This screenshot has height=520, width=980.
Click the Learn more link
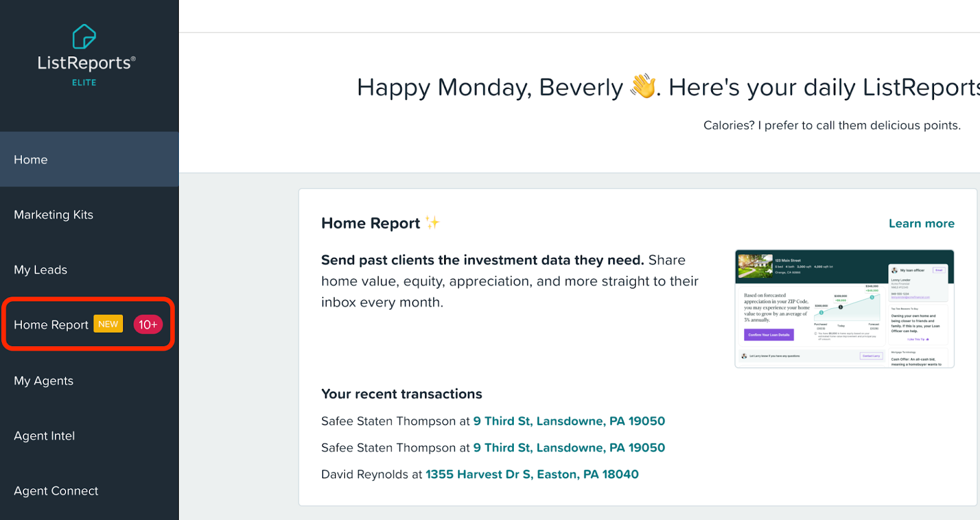(921, 224)
